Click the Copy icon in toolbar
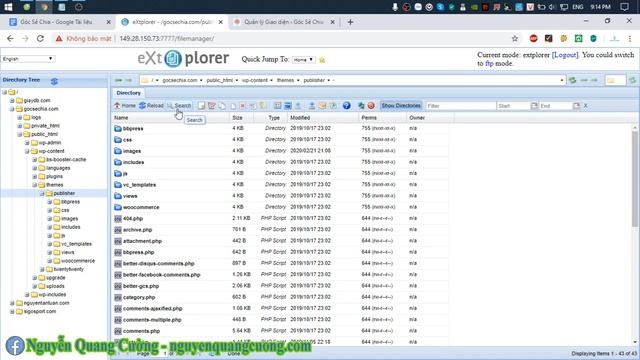Screen dimensions: 640x360 pos(222,106)
